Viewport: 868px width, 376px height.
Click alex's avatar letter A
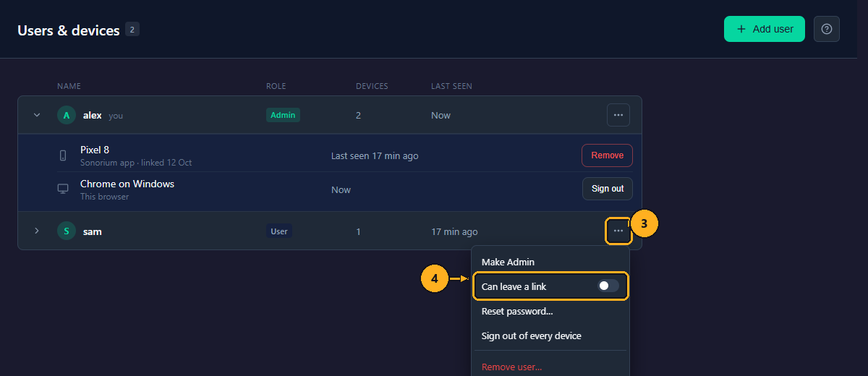pyautogui.click(x=67, y=116)
